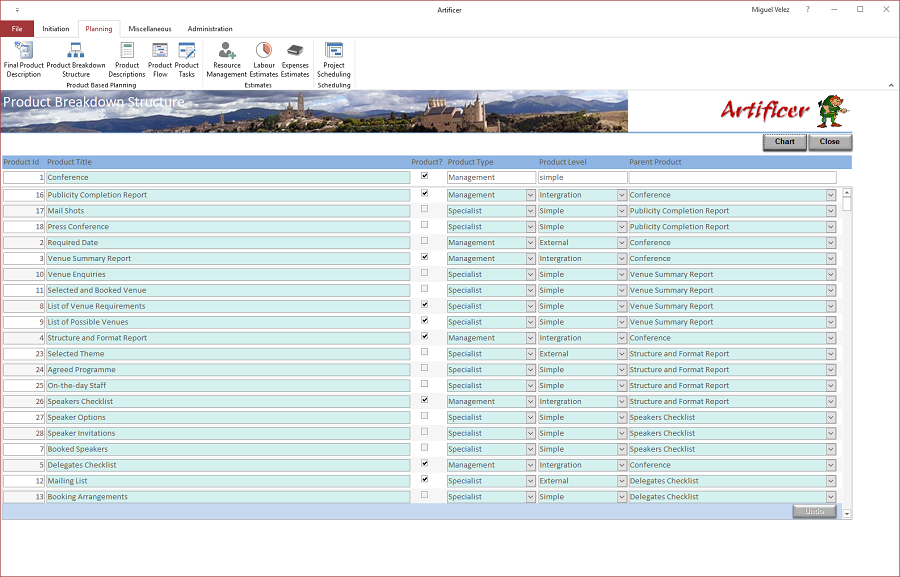Screen dimensions: 900x577
Task: Expand Product Level dropdown for Mailing List
Action: click(622, 481)
